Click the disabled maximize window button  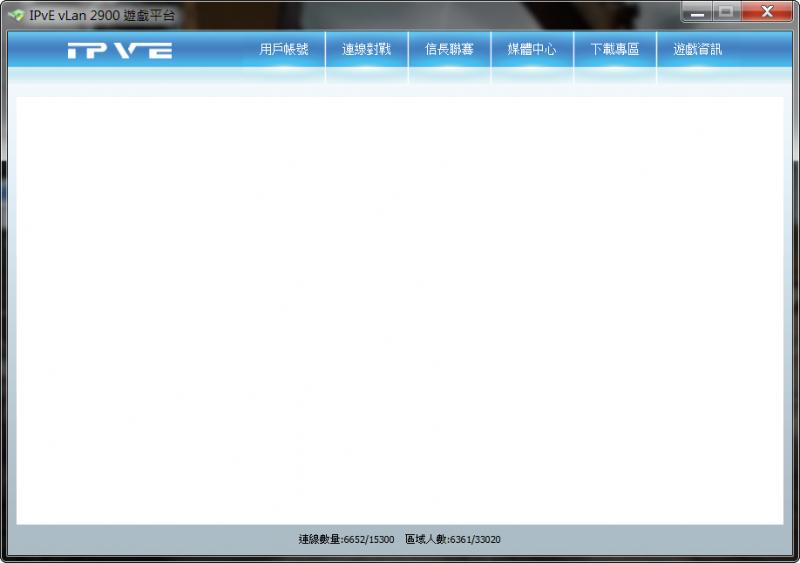pyautogui.click(x=727, y=12)
